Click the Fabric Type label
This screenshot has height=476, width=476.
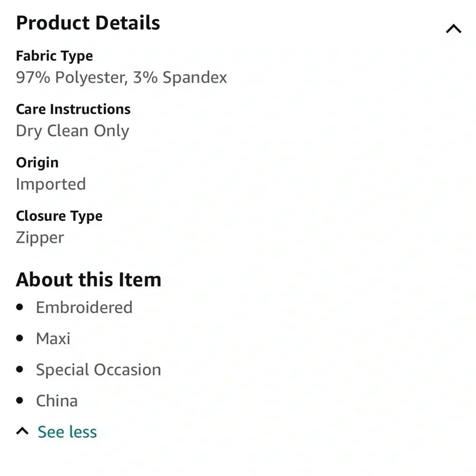(54, 56)
